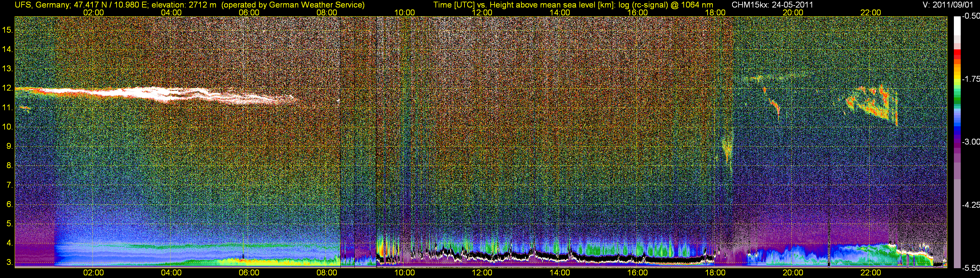Click the bright white cirrus cloud layer
980x278 pixels.
[x=152, y=93]
